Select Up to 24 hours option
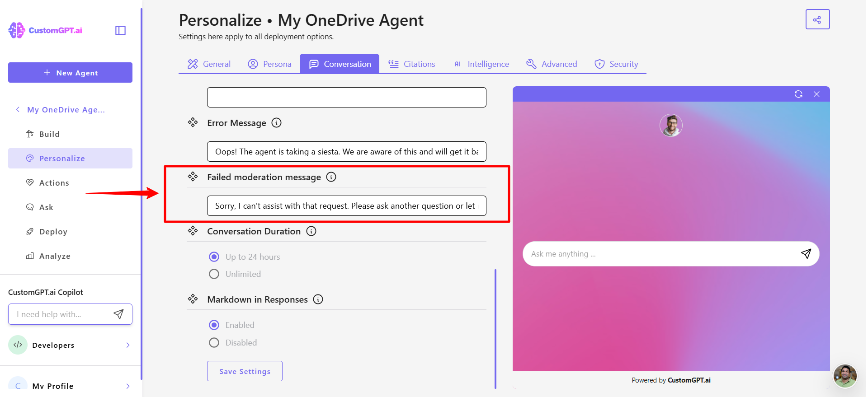This screenshot has height=397, width=868. click(x=214, y=257)
